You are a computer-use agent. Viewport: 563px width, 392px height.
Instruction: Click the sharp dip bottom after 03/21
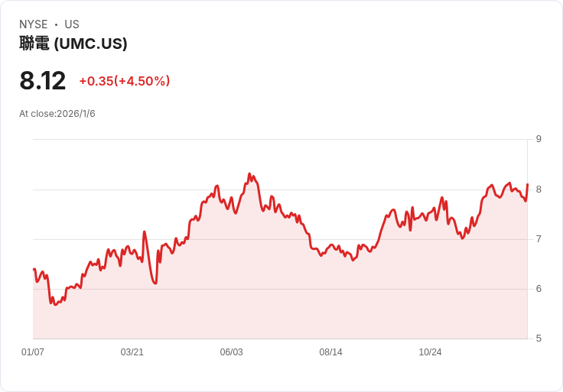click(x=155, y=283)
